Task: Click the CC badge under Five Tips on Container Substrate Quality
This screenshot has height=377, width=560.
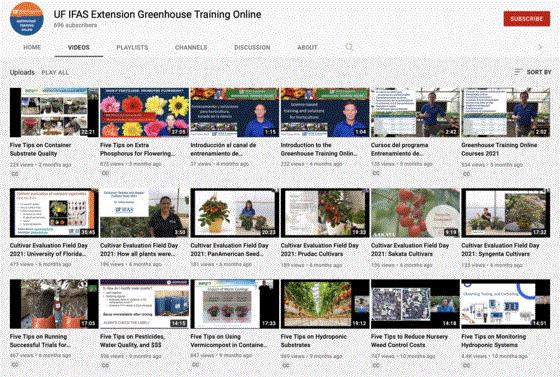Action: point(15,174)
